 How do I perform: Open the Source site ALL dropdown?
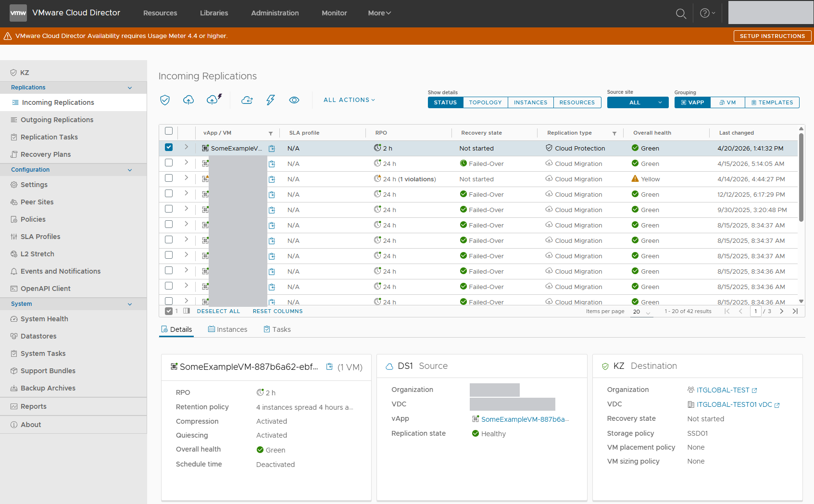point(638,102)
